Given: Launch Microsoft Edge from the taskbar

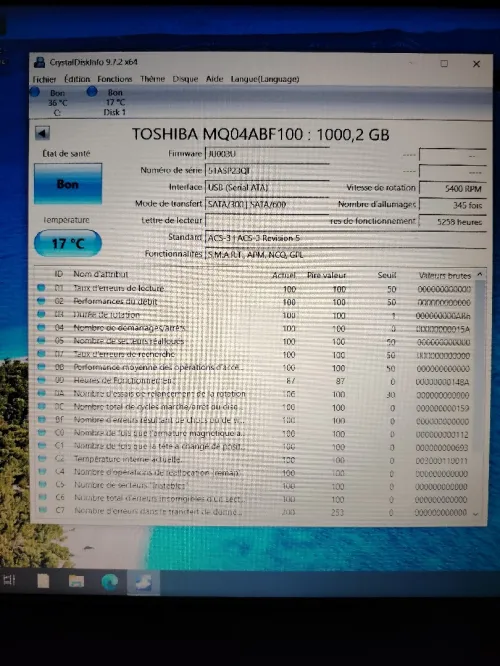Looking at the screenshot, I should pos(110,581).
